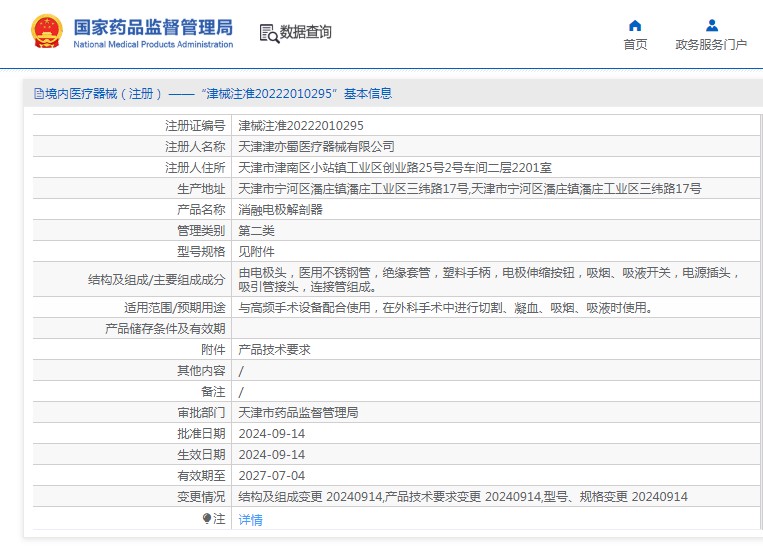Click 天津市药品监督管理局 approval department value
Image resolution: width=763 pixels, height=547 pixels.
[298, 413]
